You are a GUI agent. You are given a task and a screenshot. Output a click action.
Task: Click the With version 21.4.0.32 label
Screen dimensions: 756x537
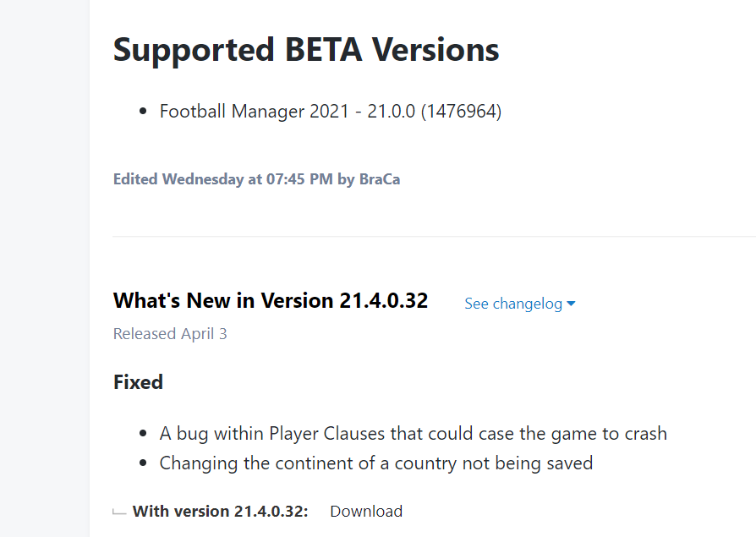point(221,511)
